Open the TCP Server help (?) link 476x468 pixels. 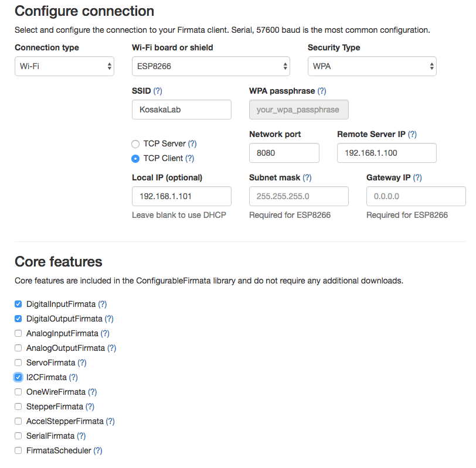(192, 144)
